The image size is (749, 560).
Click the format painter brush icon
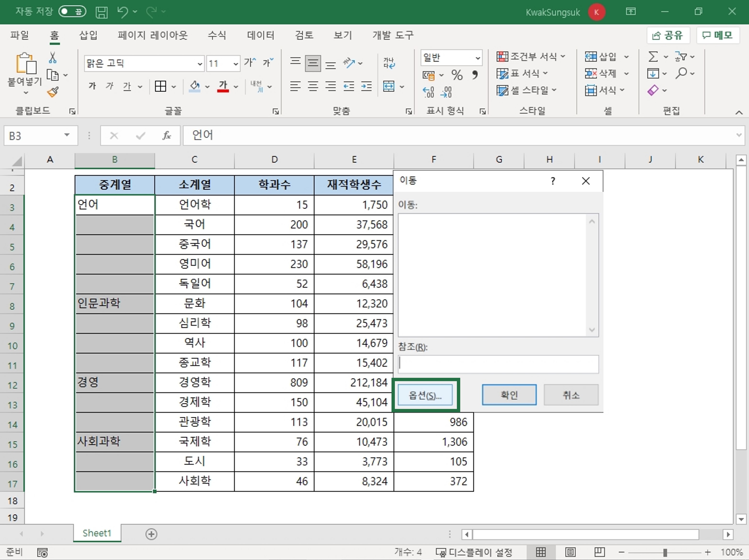tap(53, 92)
